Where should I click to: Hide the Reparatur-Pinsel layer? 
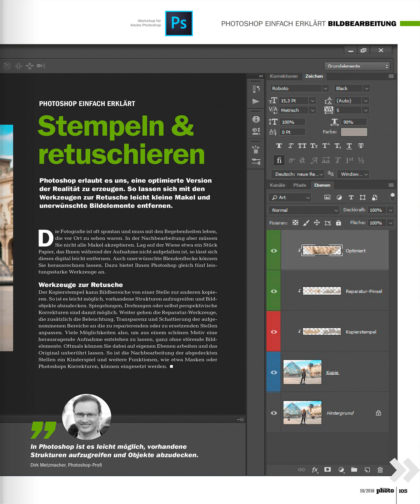(274, 291)
